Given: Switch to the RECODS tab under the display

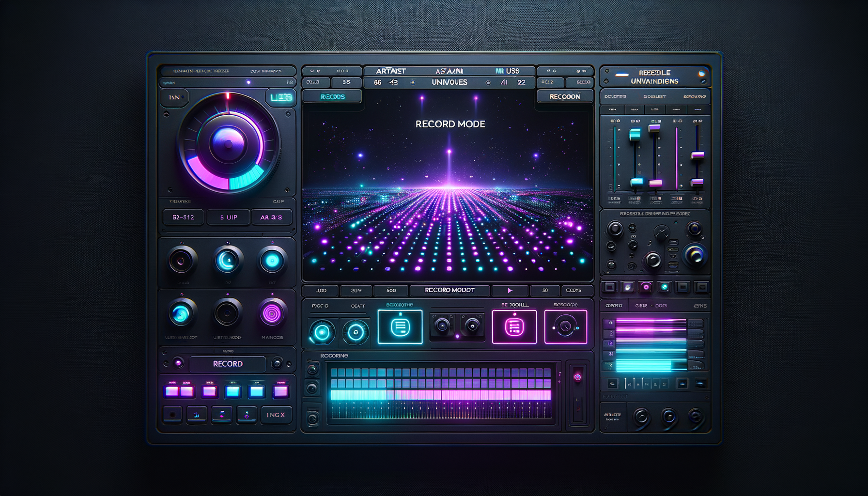Looking at the screenshot, I should 332,97.
